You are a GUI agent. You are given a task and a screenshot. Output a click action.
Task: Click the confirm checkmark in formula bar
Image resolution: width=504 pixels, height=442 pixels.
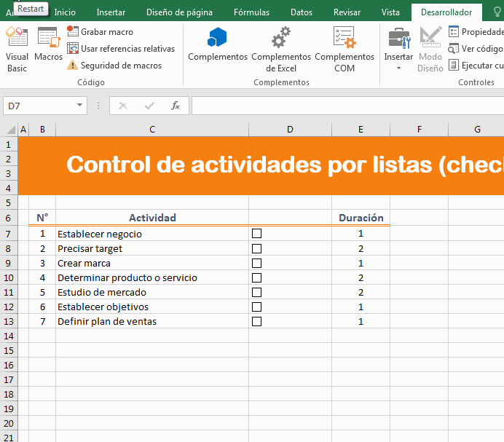click(149, 106)
